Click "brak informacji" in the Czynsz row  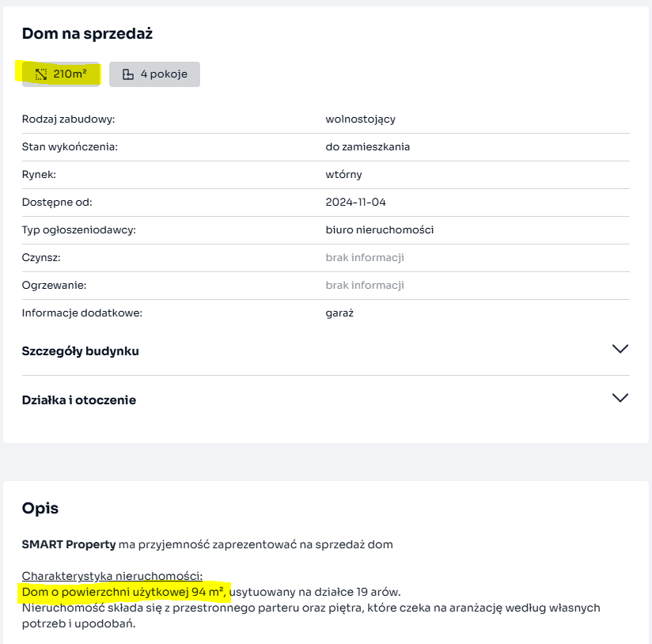[x=365, y=258]
